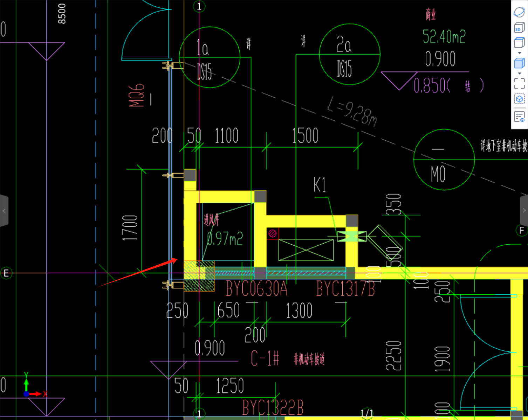Click the L=9.28m length text
Image resolution: width=528 pixels, height=420 pixels.
pos(352,112)
